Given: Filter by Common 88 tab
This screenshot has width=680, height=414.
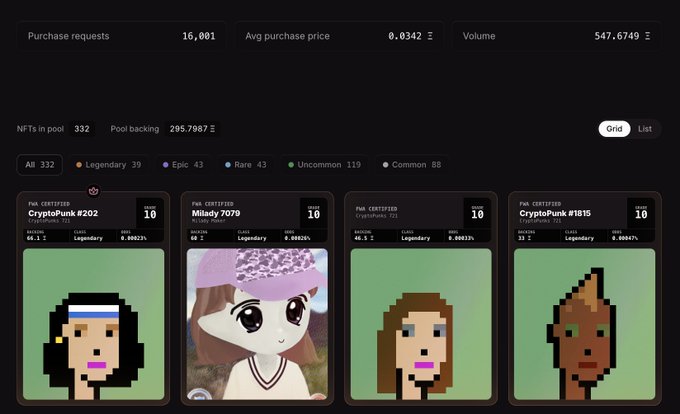Looking at the screenshot, I should pos(412,165).
